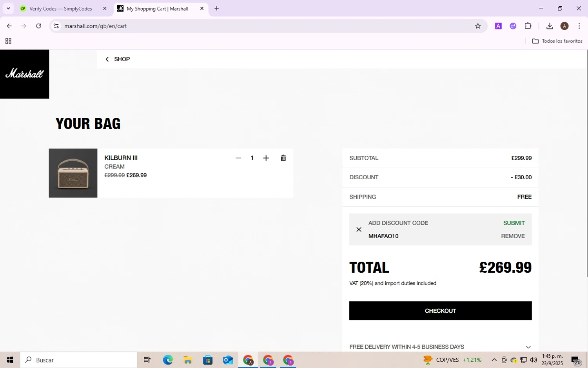Open a new browser tab
Image resolution: width=588 pixels, height=368 pixels.
click(216, 9)
